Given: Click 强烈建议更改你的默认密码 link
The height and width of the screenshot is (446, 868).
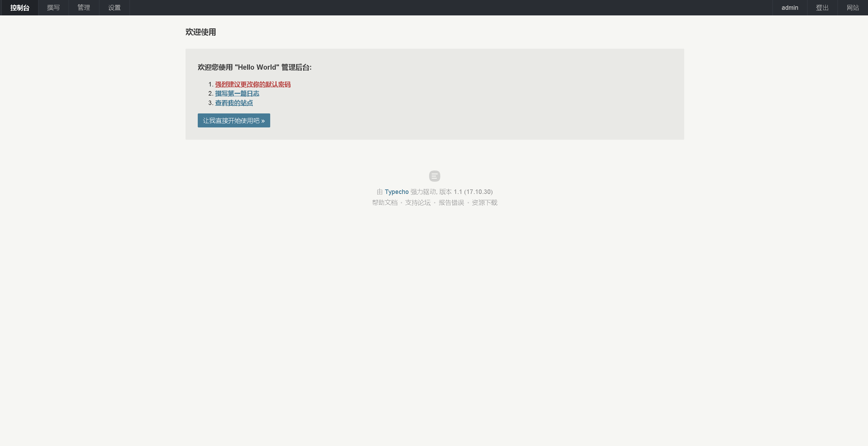Looking at the screenshot, I should pos(253,84).
